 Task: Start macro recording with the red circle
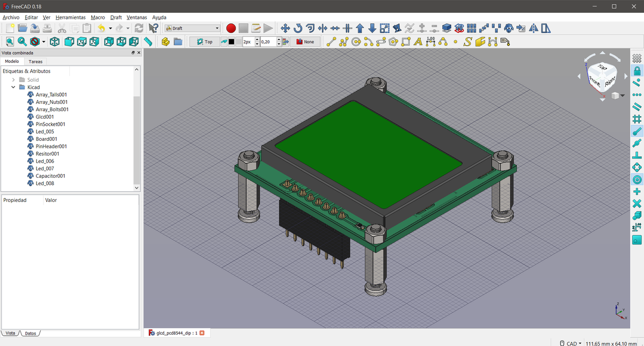point(231,28)
